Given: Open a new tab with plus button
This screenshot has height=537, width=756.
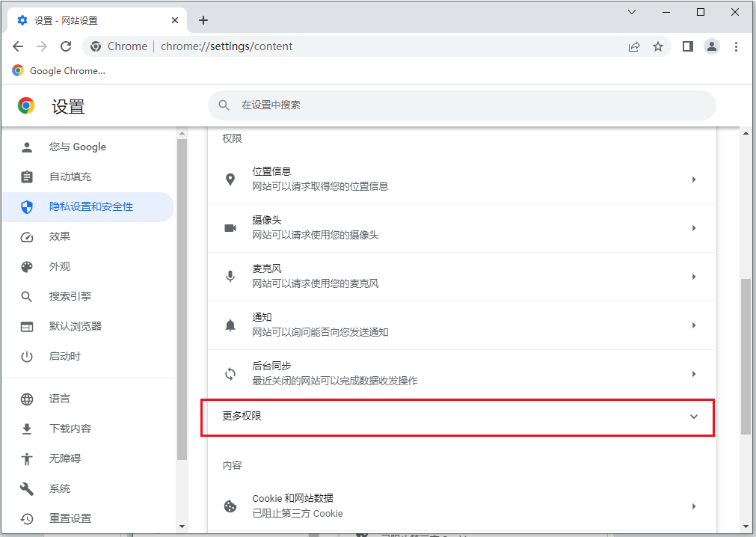Looking at the screenshot, I should (x=203, y=20).
